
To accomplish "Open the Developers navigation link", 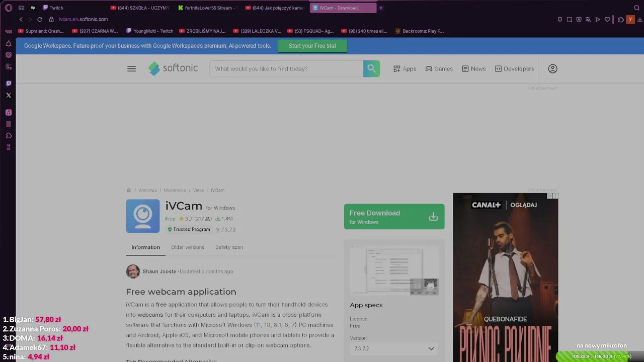I will [514, 69].
